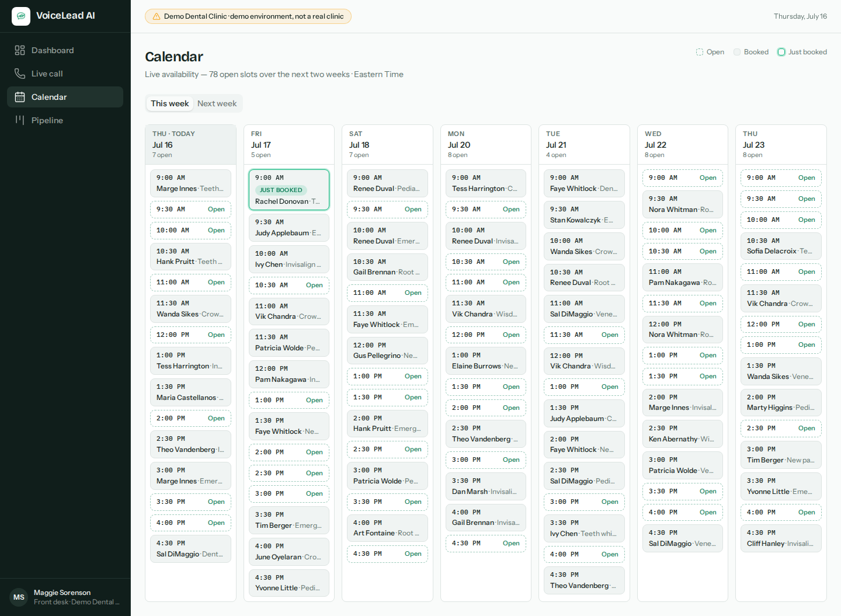Open Judy Applebaum 9:30 AM Friday appointment
This screenshot has height=616, width=841.
tap(289, 228)
